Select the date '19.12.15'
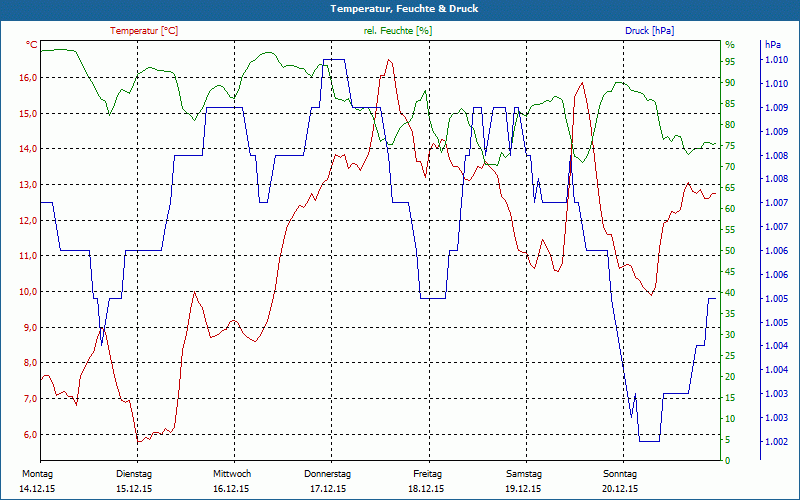 [x=523, y=489]
